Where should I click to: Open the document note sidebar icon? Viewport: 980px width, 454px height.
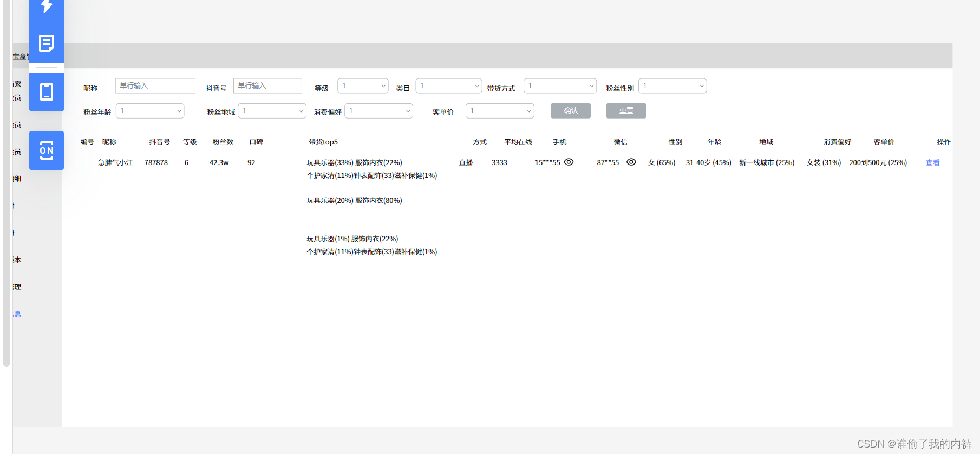pyautogui.click(x=47, y=43)
